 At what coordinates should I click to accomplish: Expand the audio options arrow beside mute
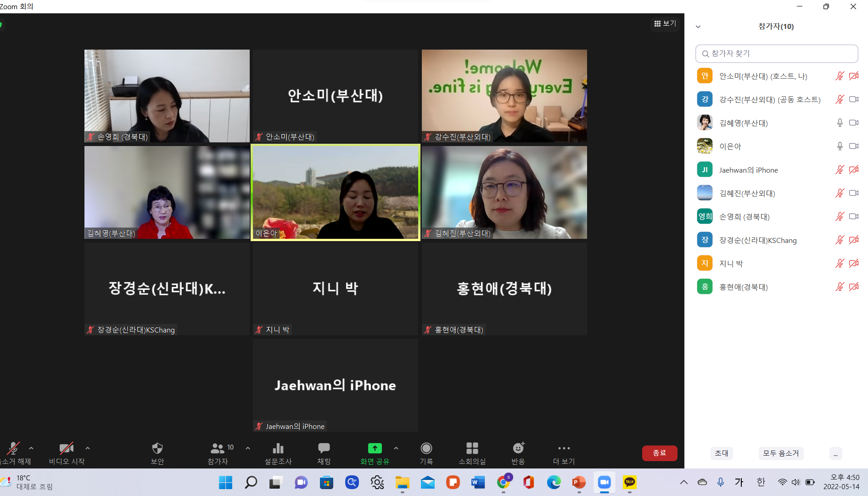pos(31,448)
